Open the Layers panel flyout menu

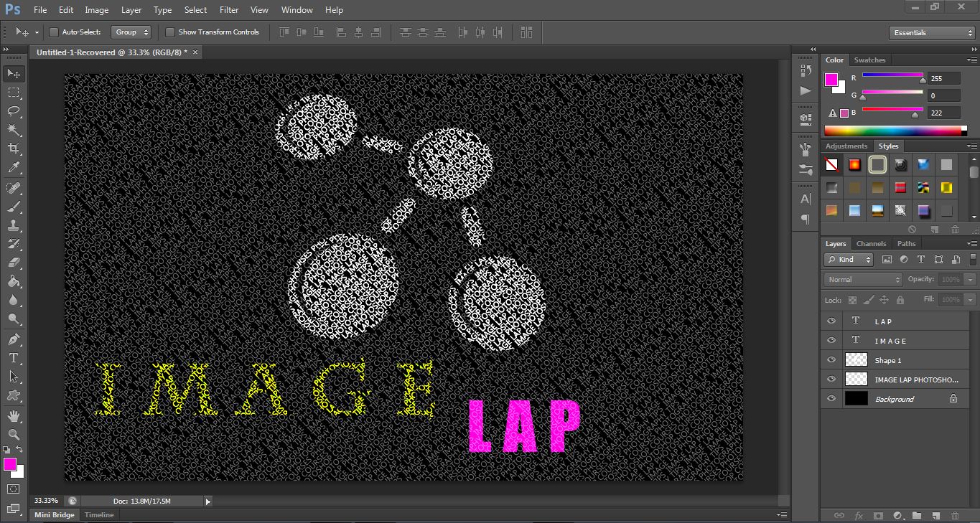973,243
